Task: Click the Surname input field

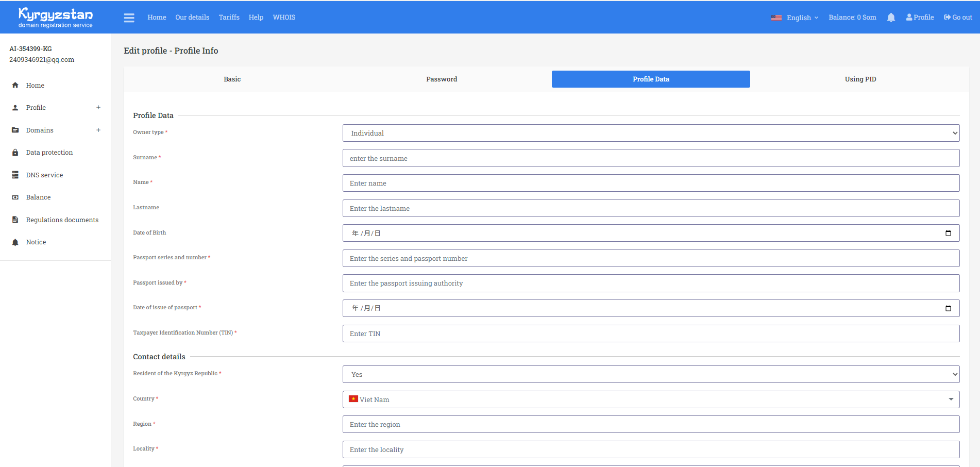Action: point(651,158)
